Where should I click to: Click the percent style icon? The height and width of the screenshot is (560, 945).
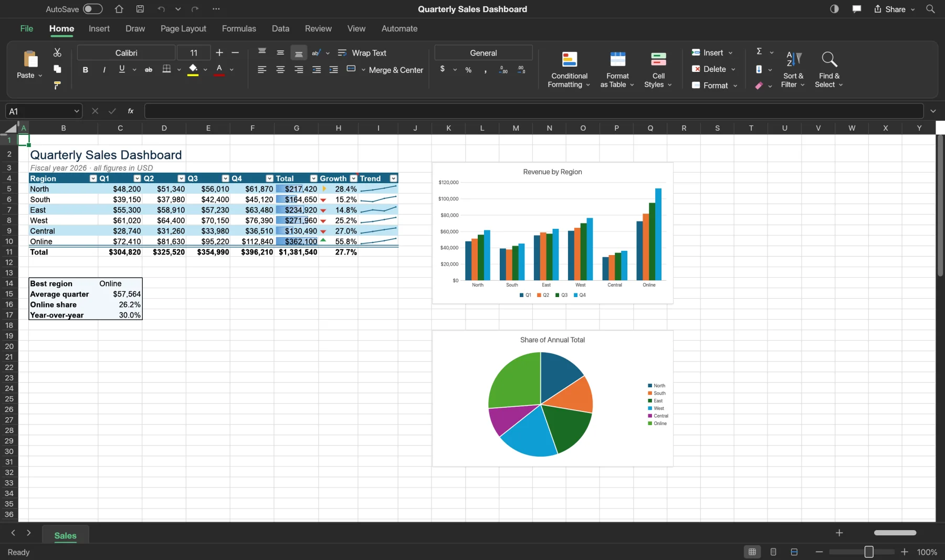(468, 70)
